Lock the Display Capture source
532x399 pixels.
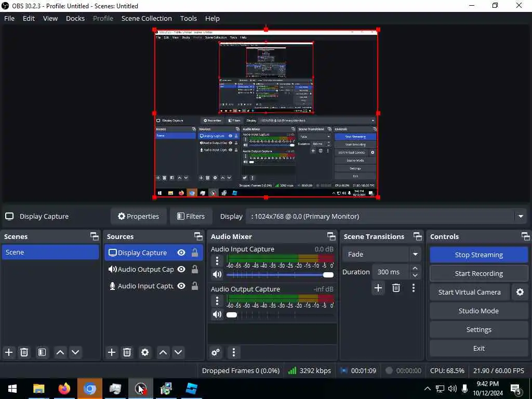pos(195,252)
